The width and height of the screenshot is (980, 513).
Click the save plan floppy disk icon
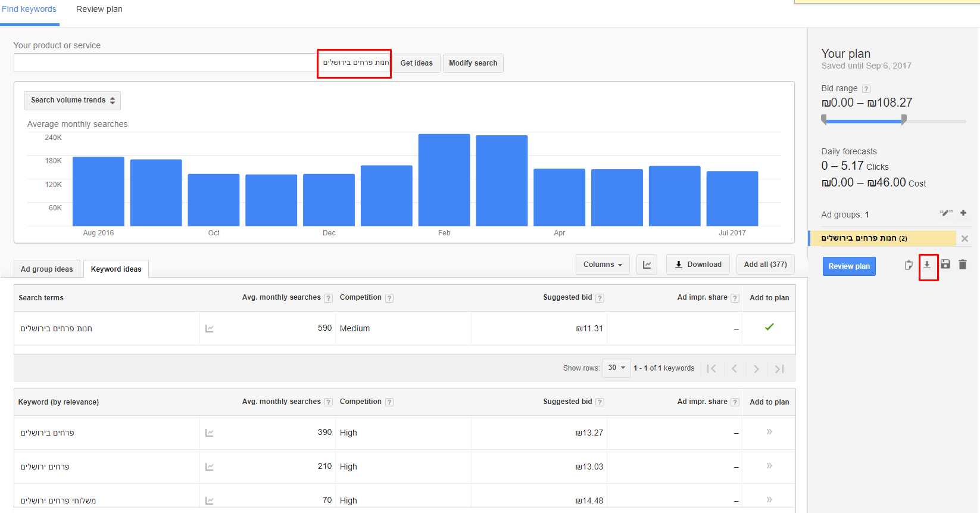coord(945,265)
